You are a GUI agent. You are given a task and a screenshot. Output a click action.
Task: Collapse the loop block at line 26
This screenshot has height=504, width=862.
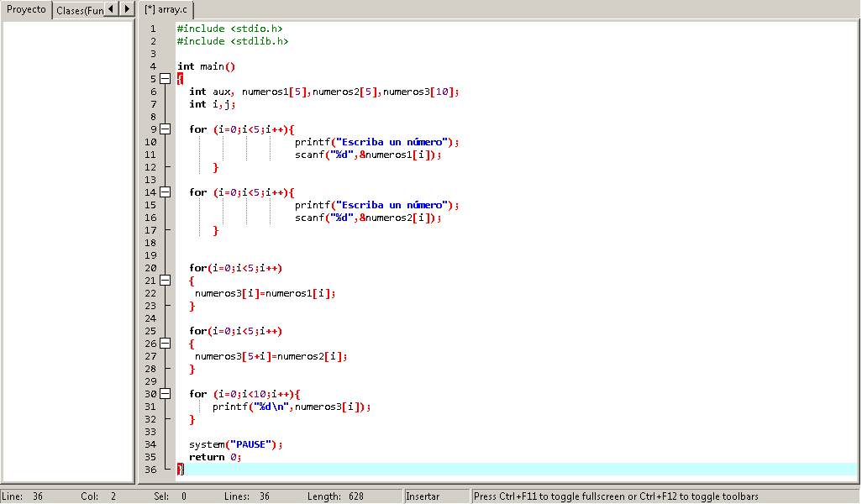[x=165, y=343]
